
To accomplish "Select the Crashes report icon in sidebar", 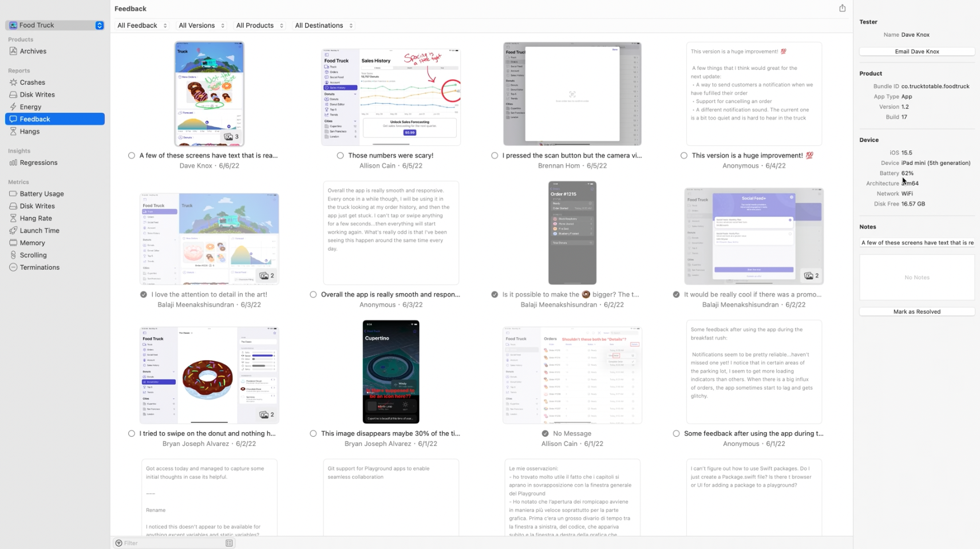I will (14, 82).
